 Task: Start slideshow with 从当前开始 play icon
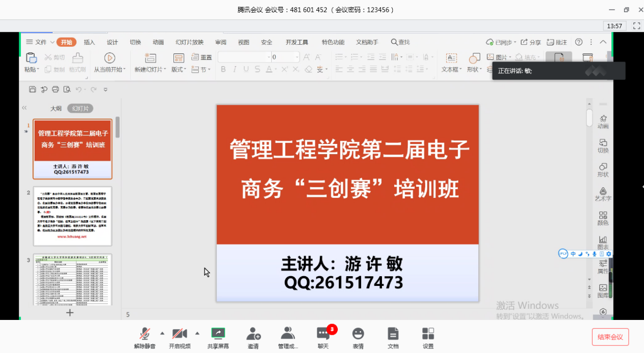tap(109, 58)
